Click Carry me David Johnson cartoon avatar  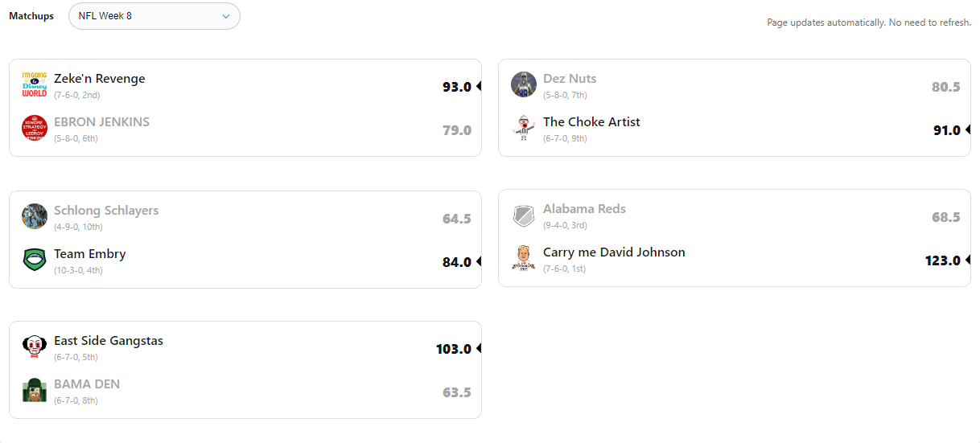click(524, 258)
